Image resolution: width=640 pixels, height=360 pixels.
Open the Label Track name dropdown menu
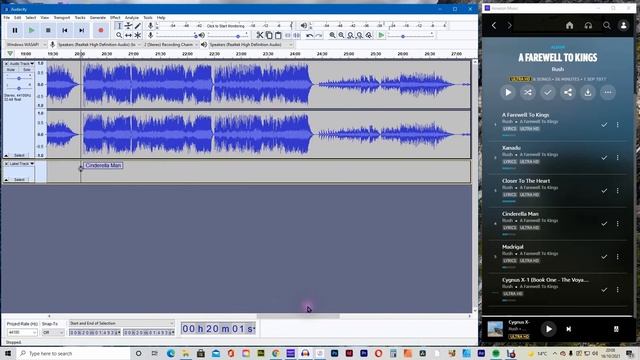coord(22,164)
